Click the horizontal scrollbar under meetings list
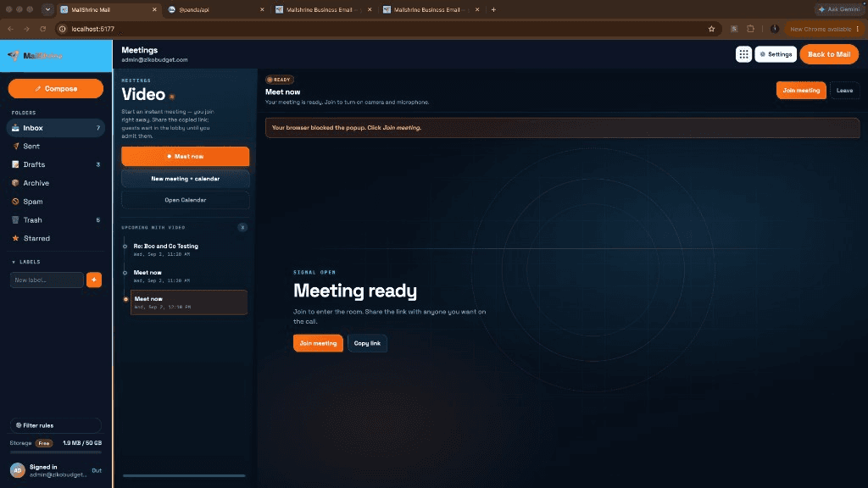868x488 pixels. tap(184, 475)
